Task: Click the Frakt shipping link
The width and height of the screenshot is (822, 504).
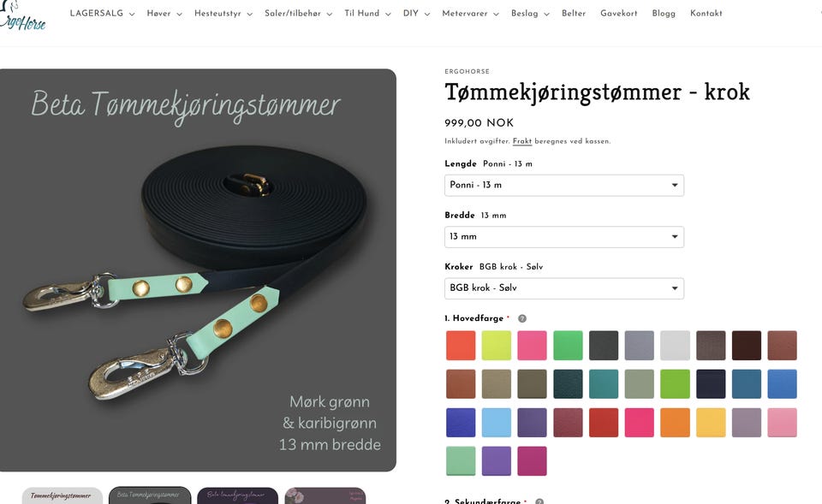Action: [522, 141]
